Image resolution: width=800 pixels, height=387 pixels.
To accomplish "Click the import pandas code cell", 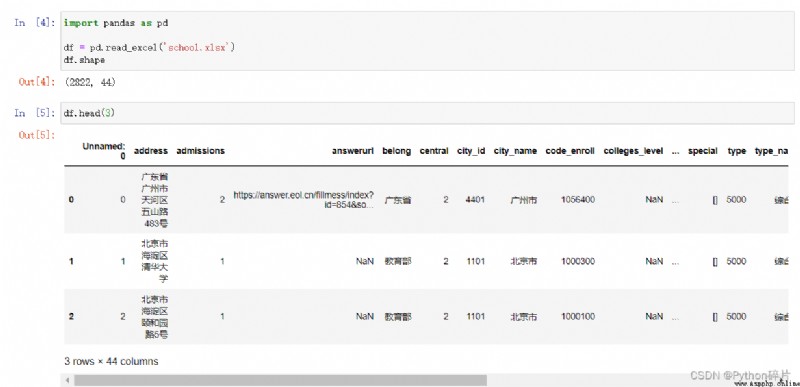I will (427, 41).
